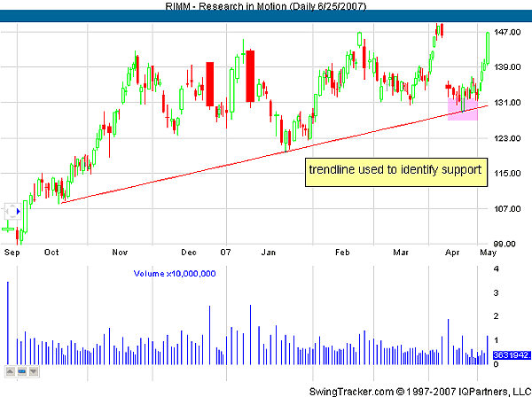
Task: Click the 123.00 price axis label
Action: tap(507, 138)
